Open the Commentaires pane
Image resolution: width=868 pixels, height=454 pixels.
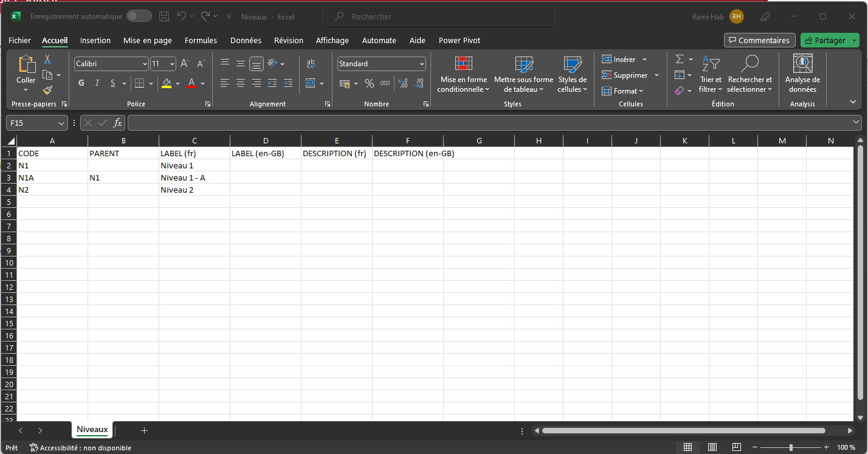point(759,40)
